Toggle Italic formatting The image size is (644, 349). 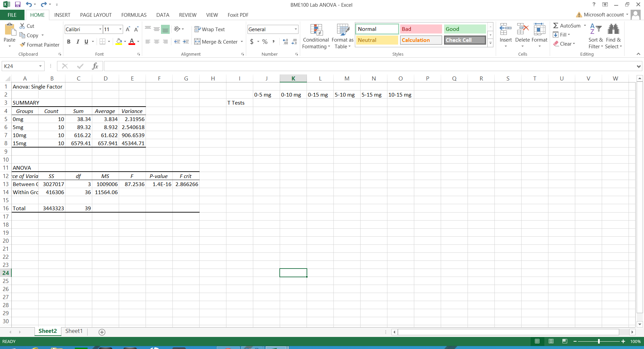[77, 42]
